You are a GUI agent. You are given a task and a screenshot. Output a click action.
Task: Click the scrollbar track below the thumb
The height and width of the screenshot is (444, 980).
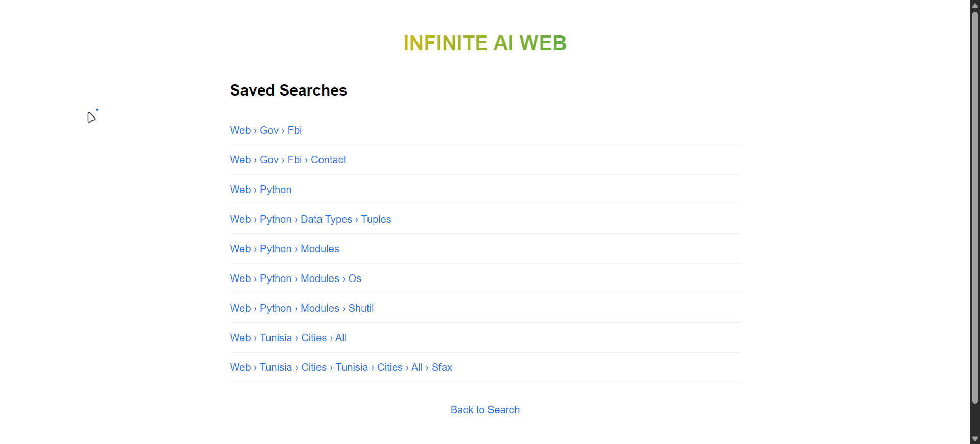975,419
